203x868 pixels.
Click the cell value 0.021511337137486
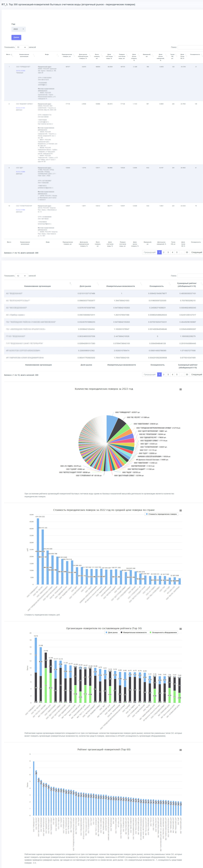click(86, 293)
